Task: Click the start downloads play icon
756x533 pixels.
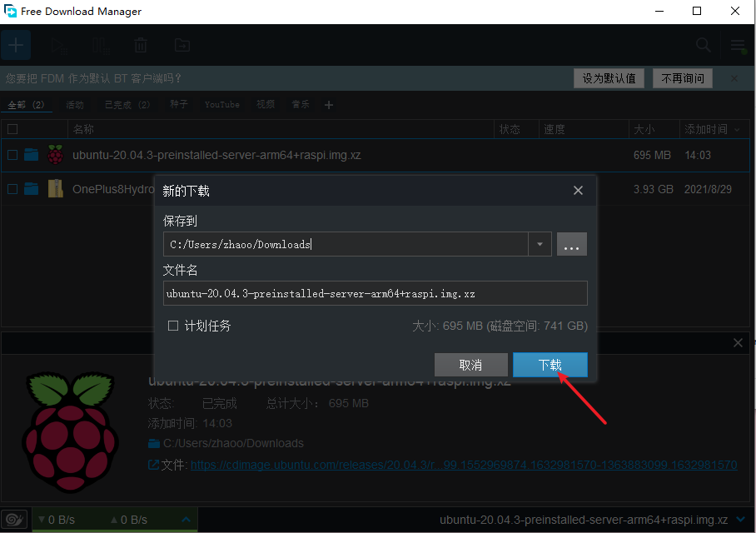Action: coord(59,46)
